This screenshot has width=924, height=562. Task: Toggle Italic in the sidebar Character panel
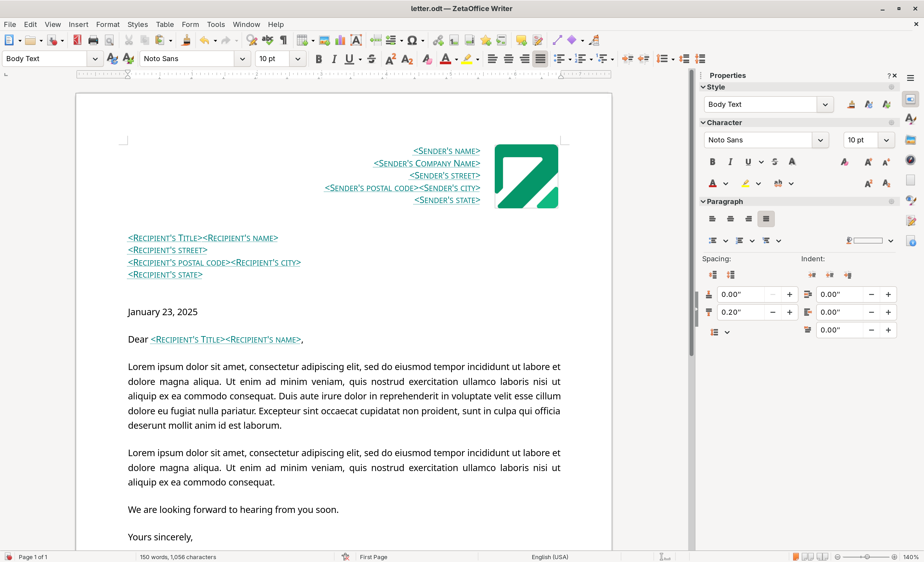click(730, 162)
